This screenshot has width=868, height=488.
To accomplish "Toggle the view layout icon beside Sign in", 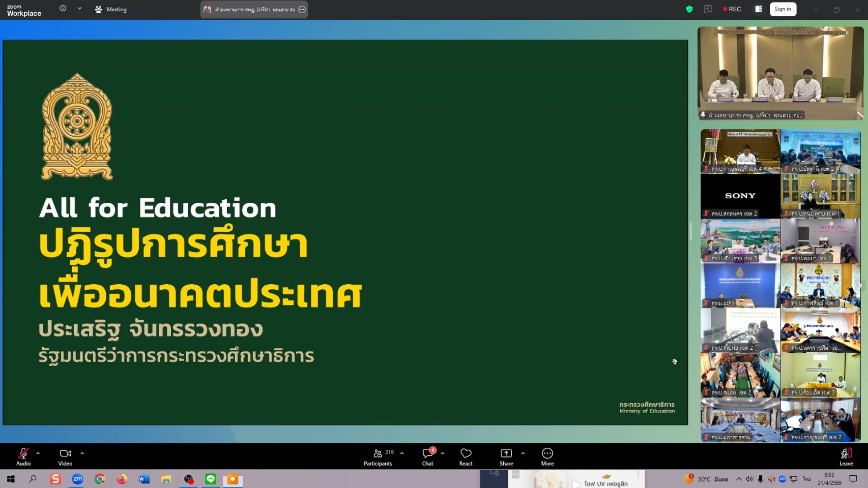I will tap(758, 9).
